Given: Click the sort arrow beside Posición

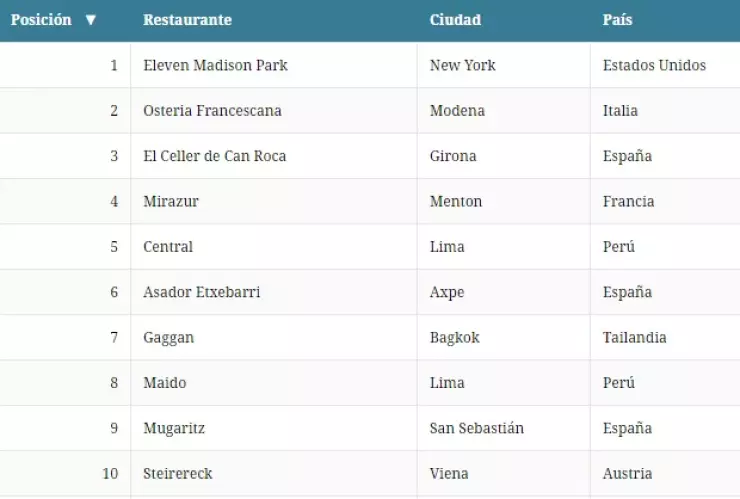Looking at the screenshot, I should coord(91,20).
